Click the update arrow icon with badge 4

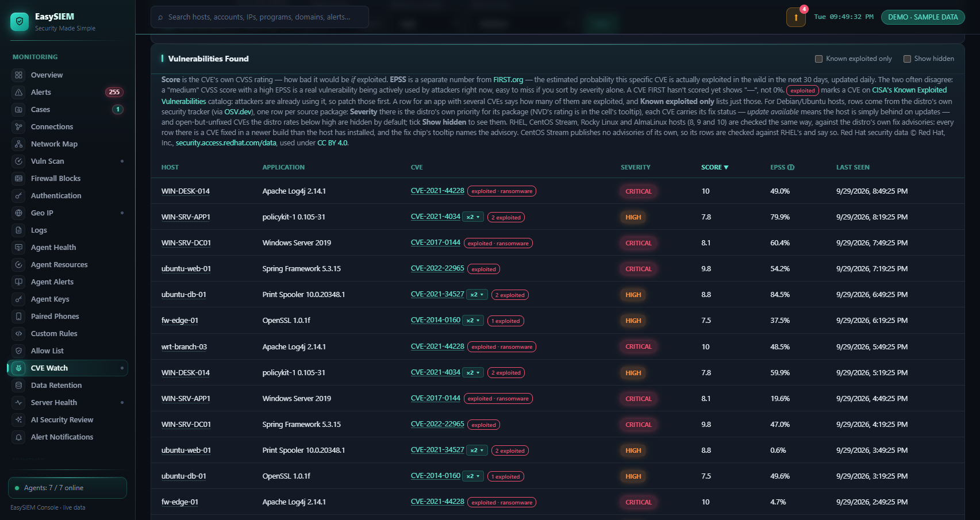[796, 17]
